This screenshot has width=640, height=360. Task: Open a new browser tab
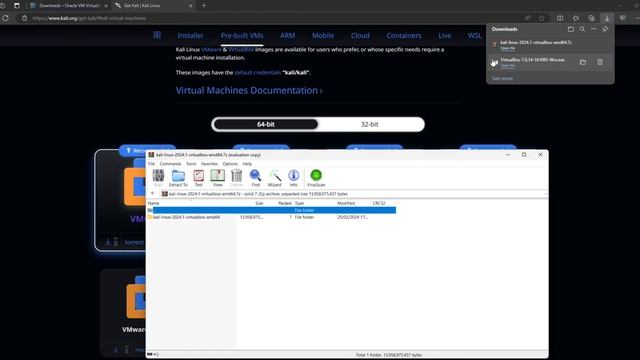pyautogui.click(x=204, y=6)
